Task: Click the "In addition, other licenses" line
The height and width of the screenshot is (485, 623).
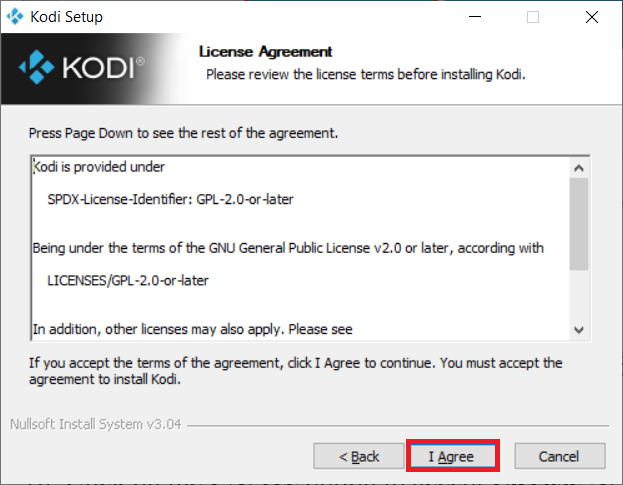Action: [x=193, y=329]
